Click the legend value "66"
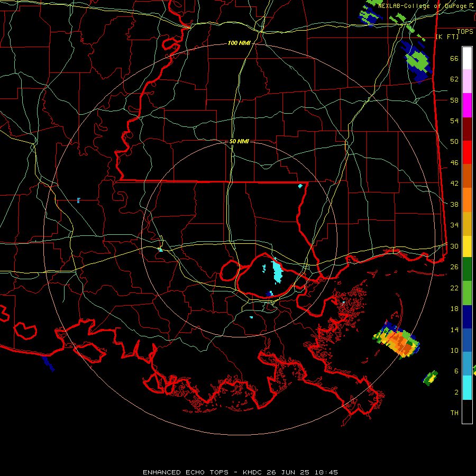The image size is (476, 476). [454, 59]
